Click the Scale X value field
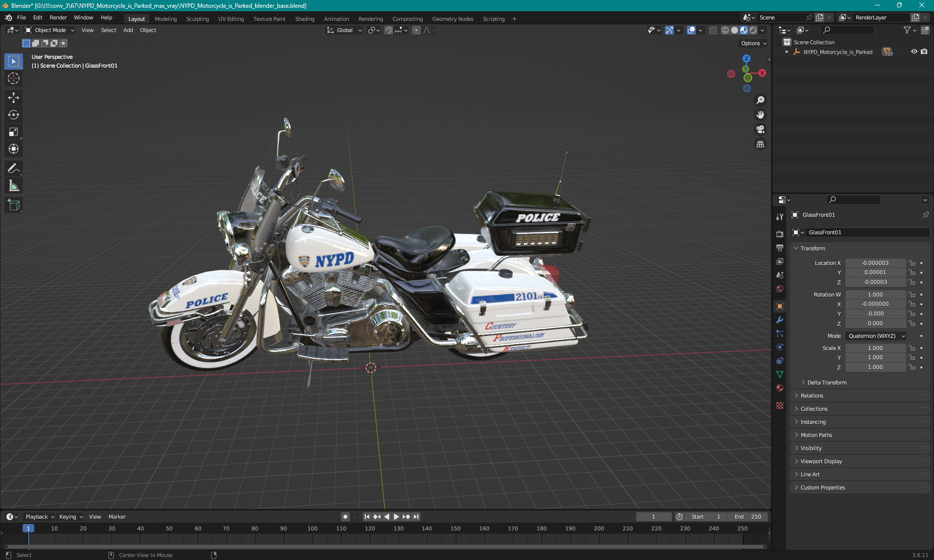Image resolution: width=934 pixels, height=560 pixels. point(875,348)
